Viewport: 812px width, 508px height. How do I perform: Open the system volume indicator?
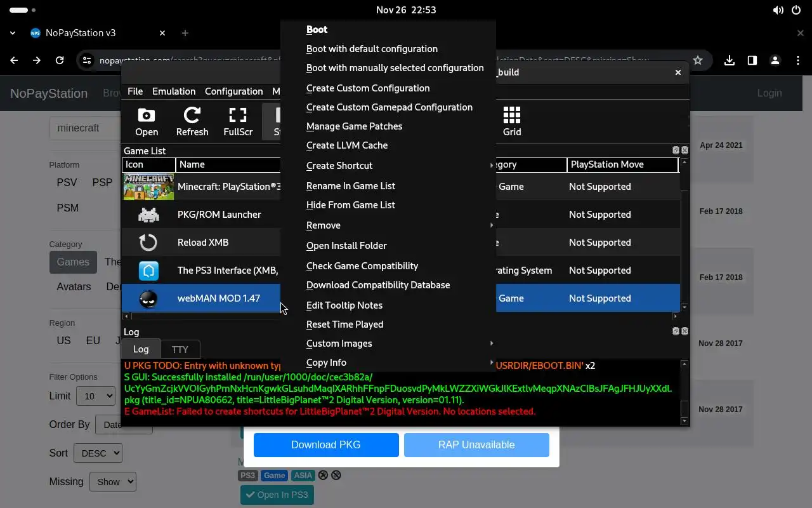click(x=778, y=10)
